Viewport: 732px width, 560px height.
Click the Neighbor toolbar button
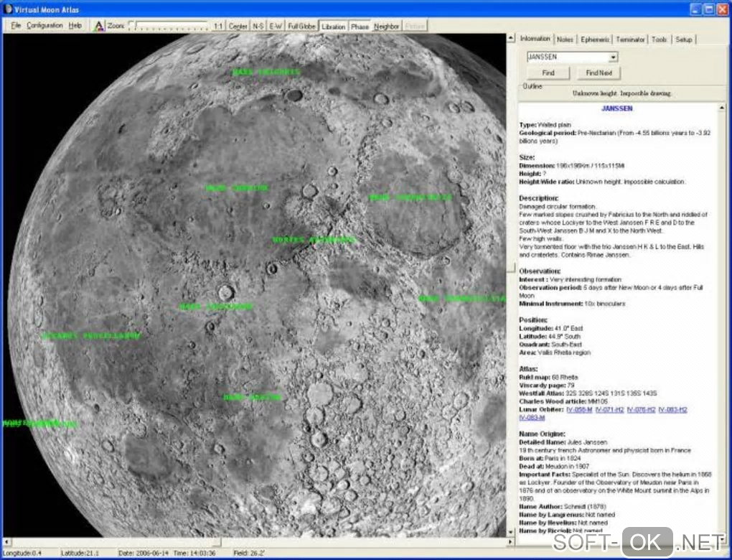click(x=386, y=26)
